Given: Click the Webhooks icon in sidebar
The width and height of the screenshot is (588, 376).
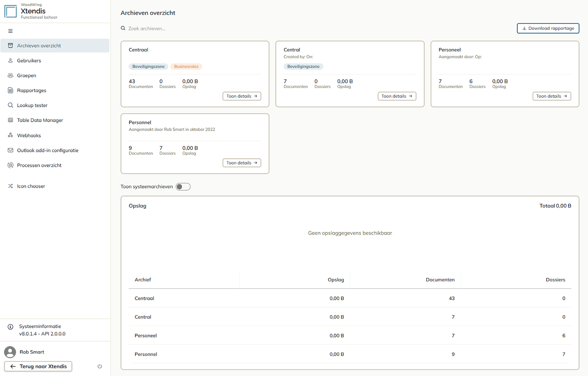Looking at the screenshot, I should click(11, 135).
